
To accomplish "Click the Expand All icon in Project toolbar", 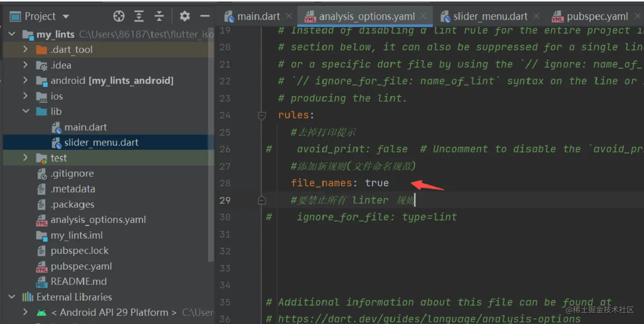I will (x=139, y=17).
